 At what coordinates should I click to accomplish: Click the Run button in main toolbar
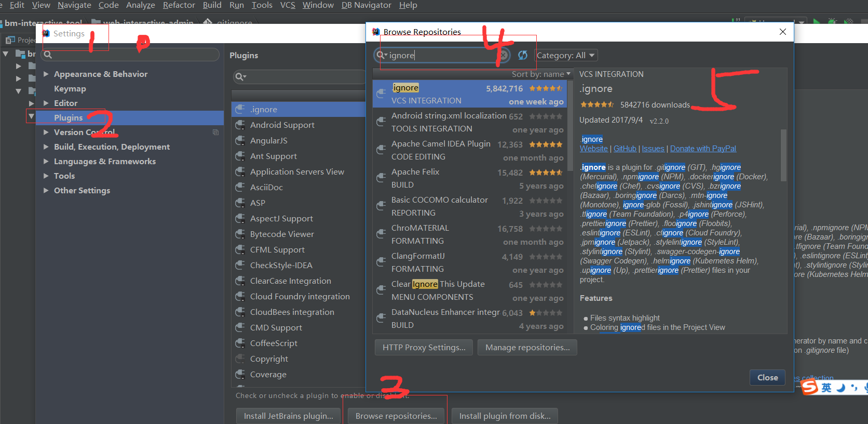817,22
